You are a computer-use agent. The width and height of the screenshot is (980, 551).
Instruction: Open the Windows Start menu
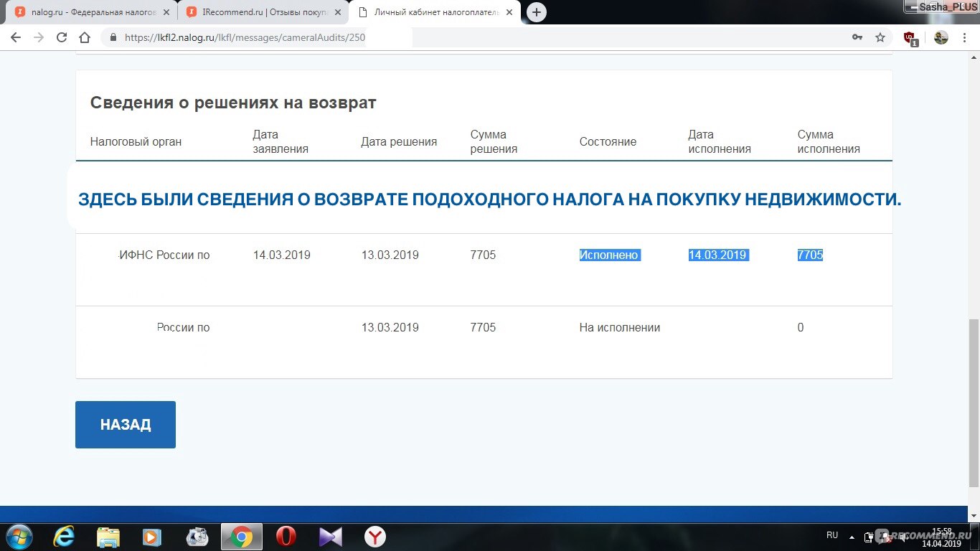[x=18, y=537]
